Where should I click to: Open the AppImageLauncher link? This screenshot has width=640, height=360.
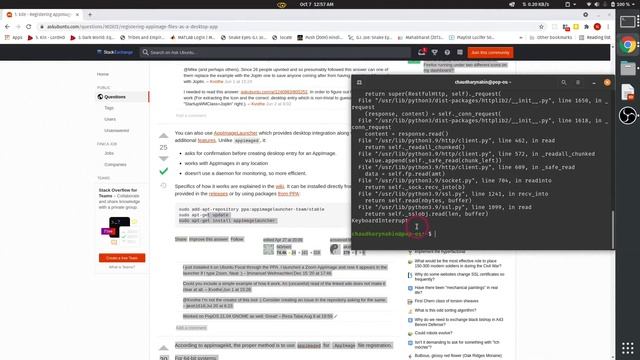point(236,133)
